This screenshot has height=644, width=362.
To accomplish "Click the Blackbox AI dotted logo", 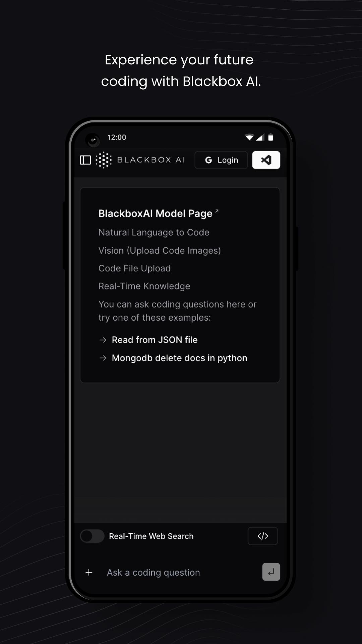I will 103,160.
